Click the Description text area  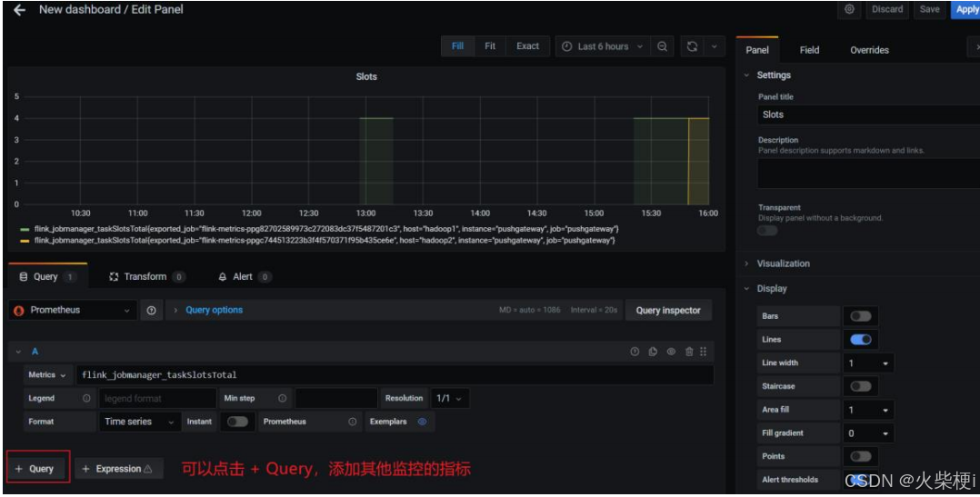(869, 173)
